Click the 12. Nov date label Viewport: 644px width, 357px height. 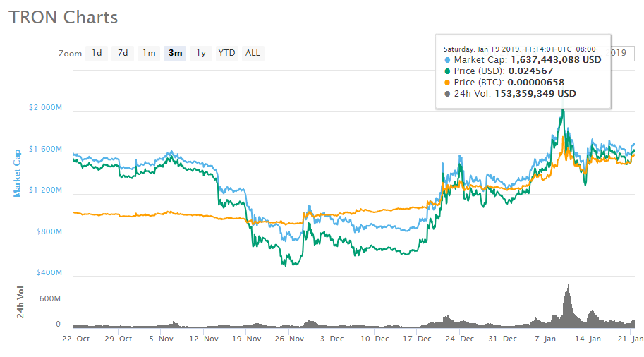coord(204,339)
